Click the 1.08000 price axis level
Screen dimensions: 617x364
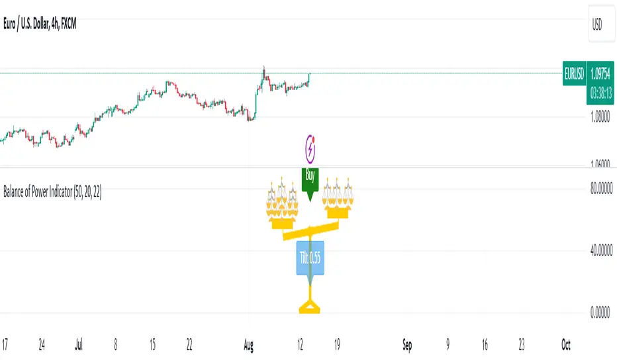pos(600,117)
